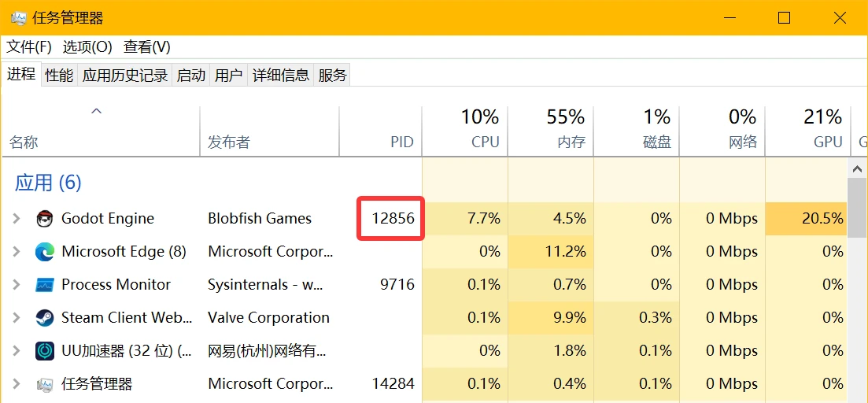Select the 任务管理器 process name
The height and width of the screenshot is (403, 868).
pyautogui.click(x=97, y=383)
